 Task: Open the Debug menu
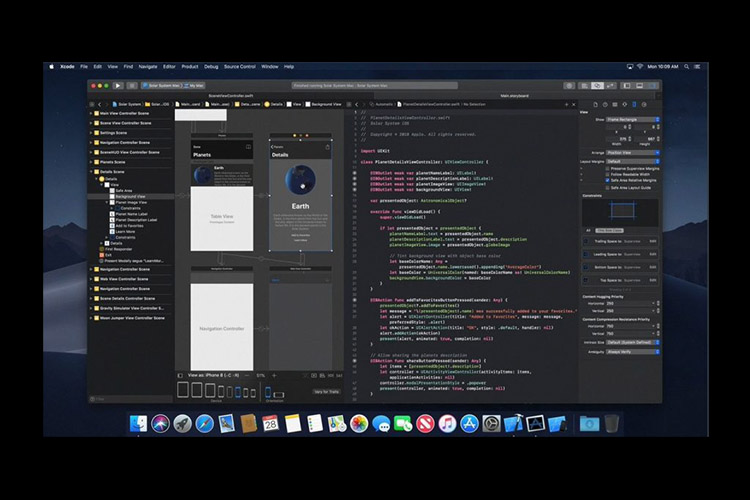click(211, 67)
